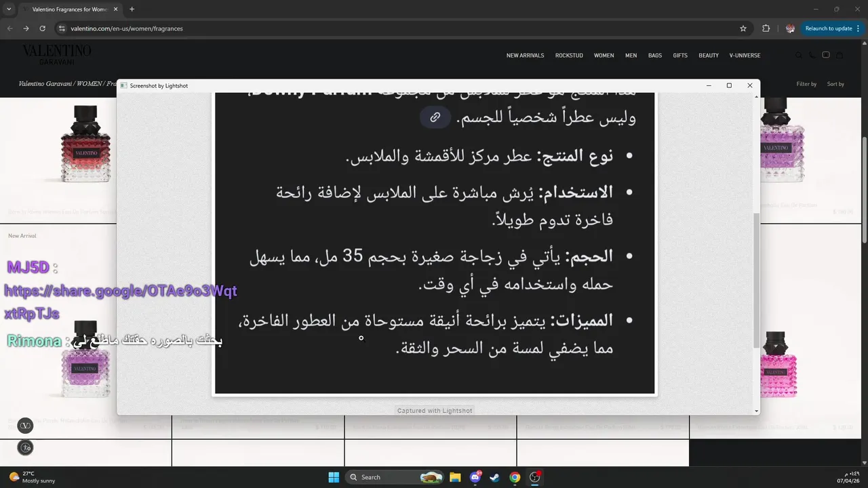Open the Valentino shopping bag icon
The width and height of the screenshot is (868, 488).
pyautogui.click(x=840, y=56)
